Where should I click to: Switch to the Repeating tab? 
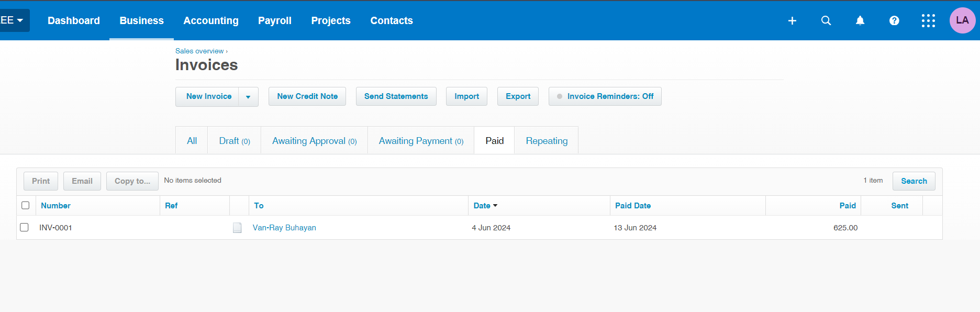pos(547,140)
